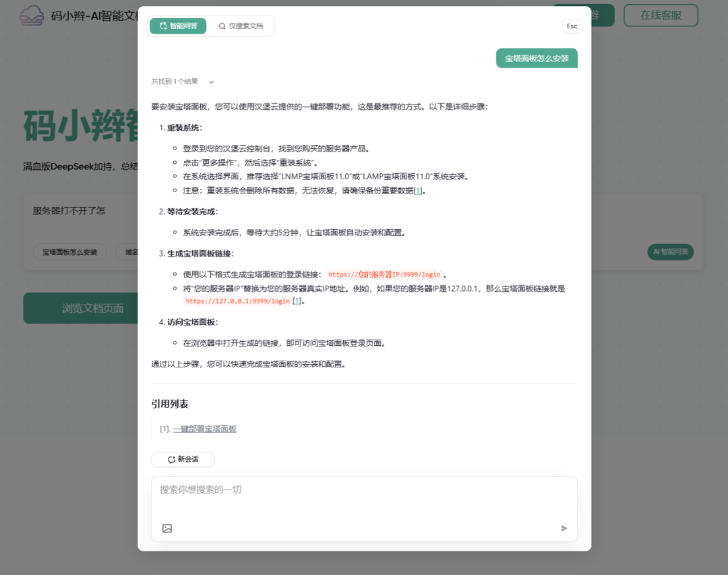The width and height of the screenshot is (728, 575).
Task: Click the 访问宝塔面板 step heading
Action: point(192,322)
